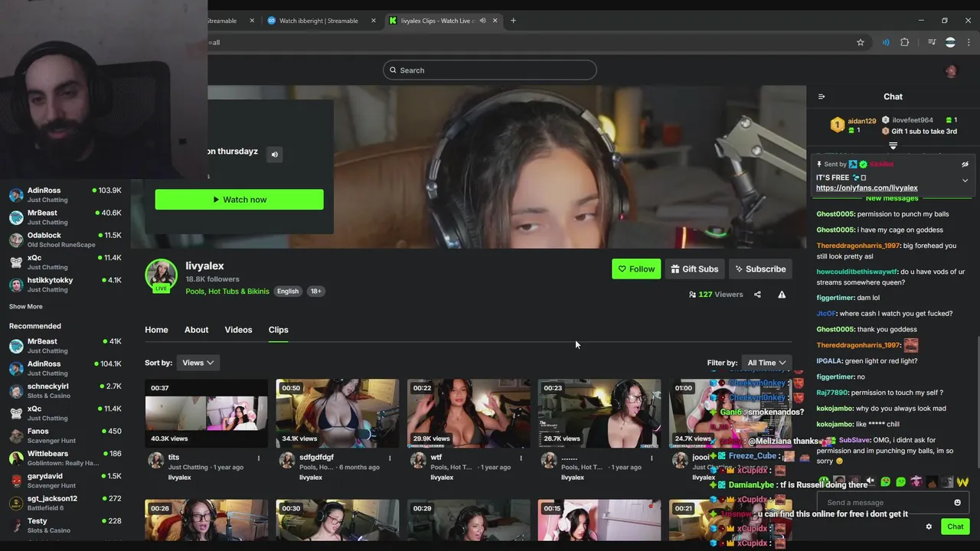
Task: Open emote picker in message box
Action: (x=957, y=503)
